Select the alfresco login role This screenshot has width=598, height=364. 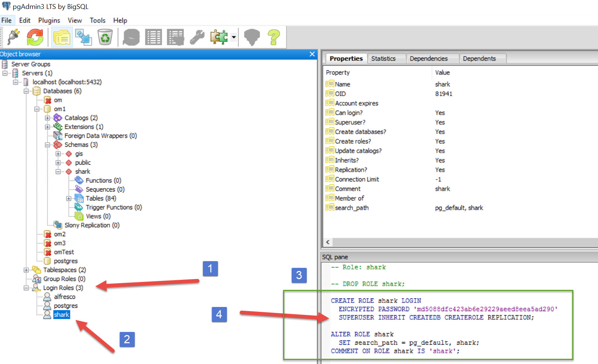pyautogui.click(x=65, y=297)
